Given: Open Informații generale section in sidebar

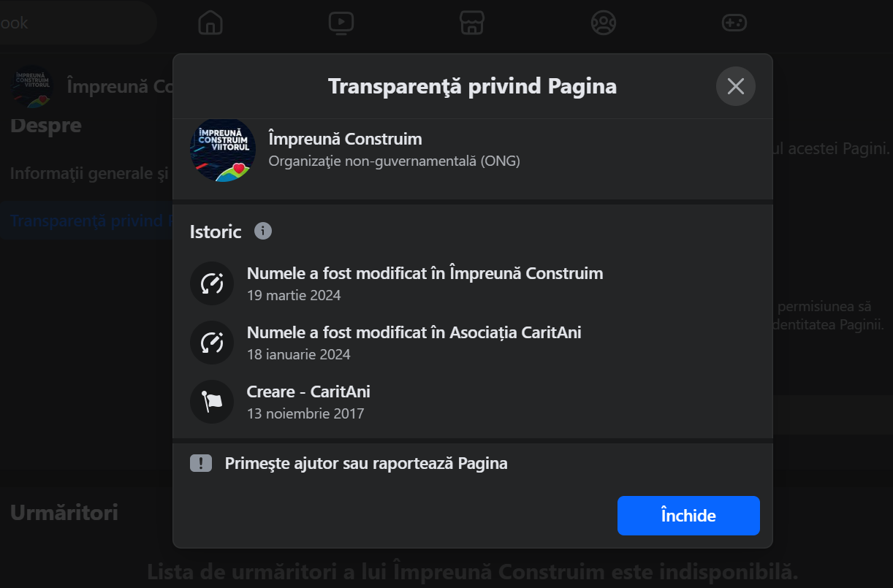Looking at the screenshot, I should (x=89, y=174).
